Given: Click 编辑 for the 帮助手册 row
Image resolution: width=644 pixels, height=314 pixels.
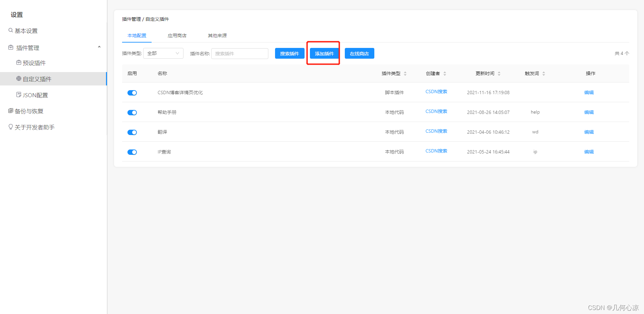Looking at the screenshot, I should (589, 112).
